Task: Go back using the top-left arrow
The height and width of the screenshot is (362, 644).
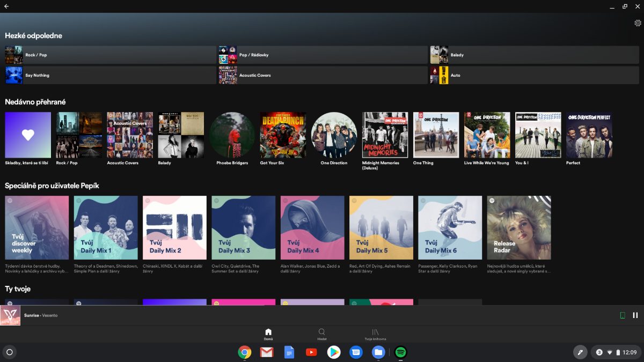Action: 6,6
